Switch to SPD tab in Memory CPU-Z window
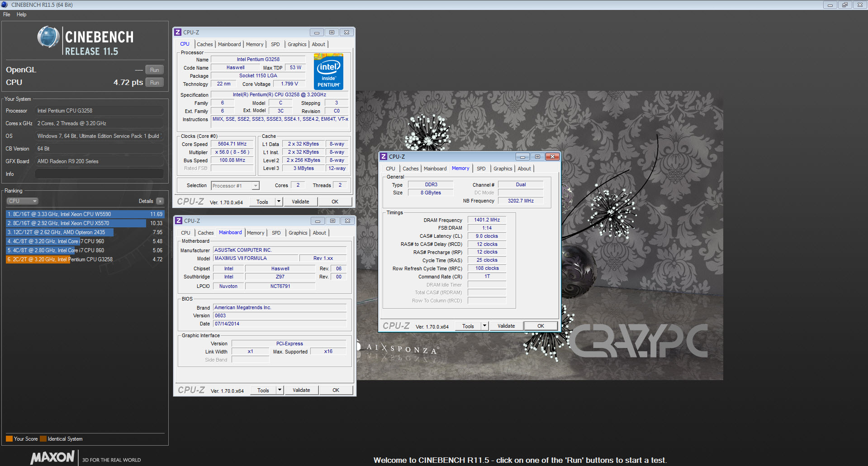 click(x=481, y=169)
